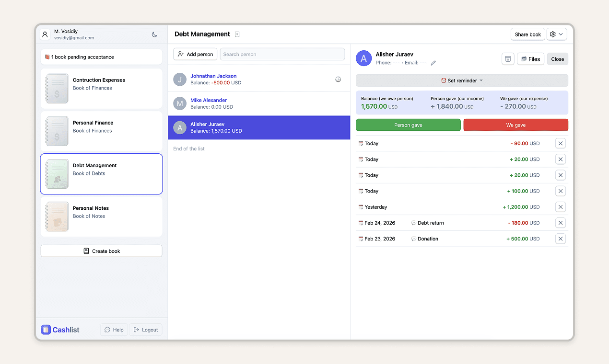Toggle dark mode with the moon icon
609x364 pixels.
point(154,34)
